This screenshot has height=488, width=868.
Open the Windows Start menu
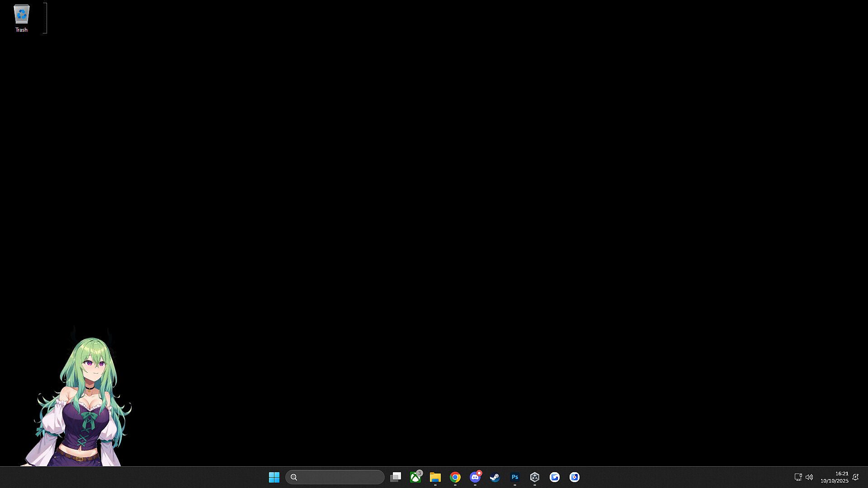pyautogui.click(x=274, y=477)
